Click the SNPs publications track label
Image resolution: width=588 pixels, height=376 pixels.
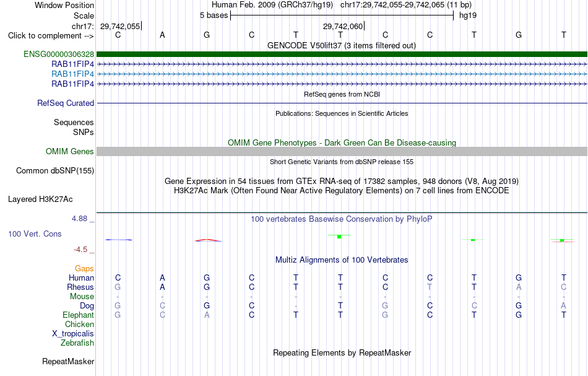(84, 132)
